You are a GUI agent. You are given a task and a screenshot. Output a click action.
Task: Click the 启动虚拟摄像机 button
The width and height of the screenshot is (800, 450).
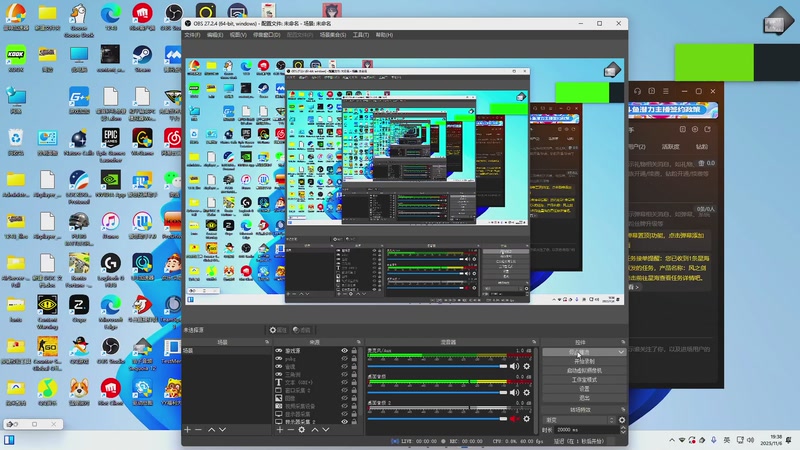pyautogui.click(x=584, y=370)
